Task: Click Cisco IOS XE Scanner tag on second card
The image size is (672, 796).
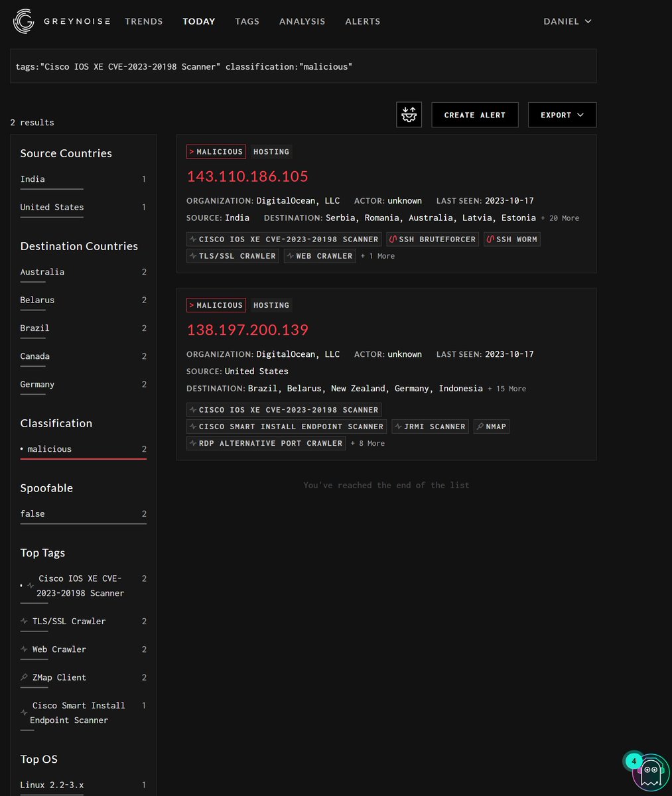Action: coord(284,409)
